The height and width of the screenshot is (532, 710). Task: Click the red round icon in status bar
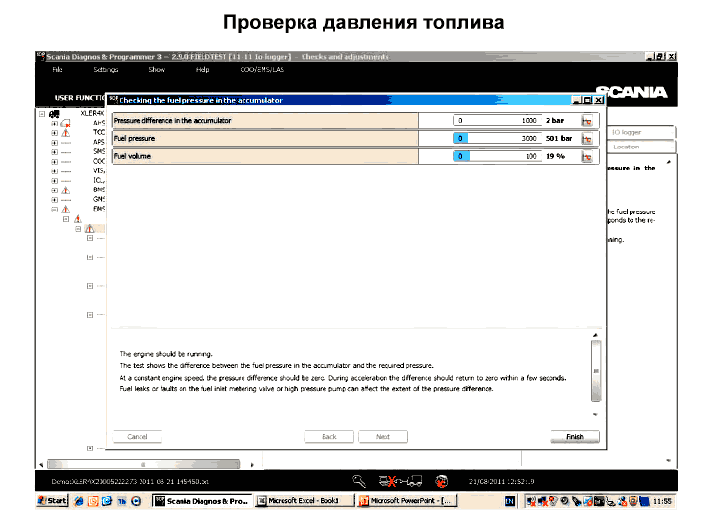coord(441,481)
